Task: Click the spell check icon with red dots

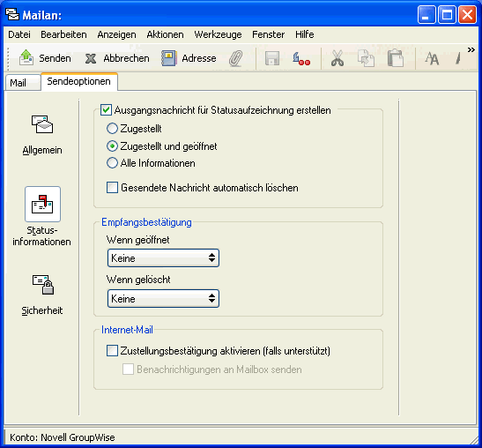Action: 301,58
